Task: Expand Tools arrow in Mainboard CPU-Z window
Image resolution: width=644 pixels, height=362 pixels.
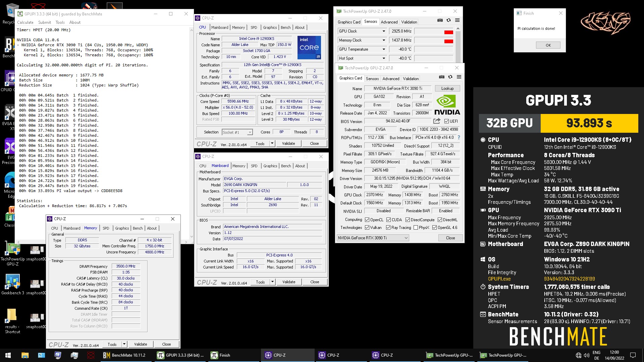Action: 272,282
